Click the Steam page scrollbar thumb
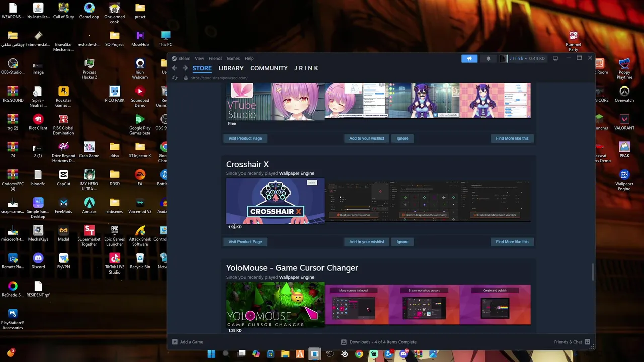This screenshot has height=362, width=644. point(593,273)
